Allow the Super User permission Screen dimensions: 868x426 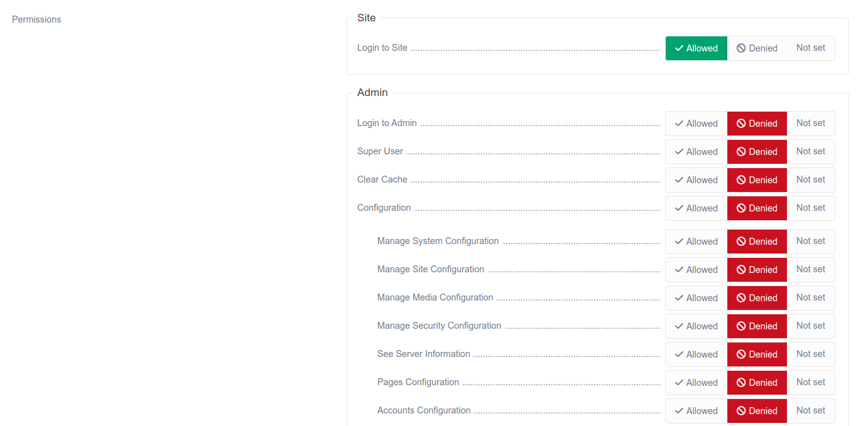click(x=696, y=152)
